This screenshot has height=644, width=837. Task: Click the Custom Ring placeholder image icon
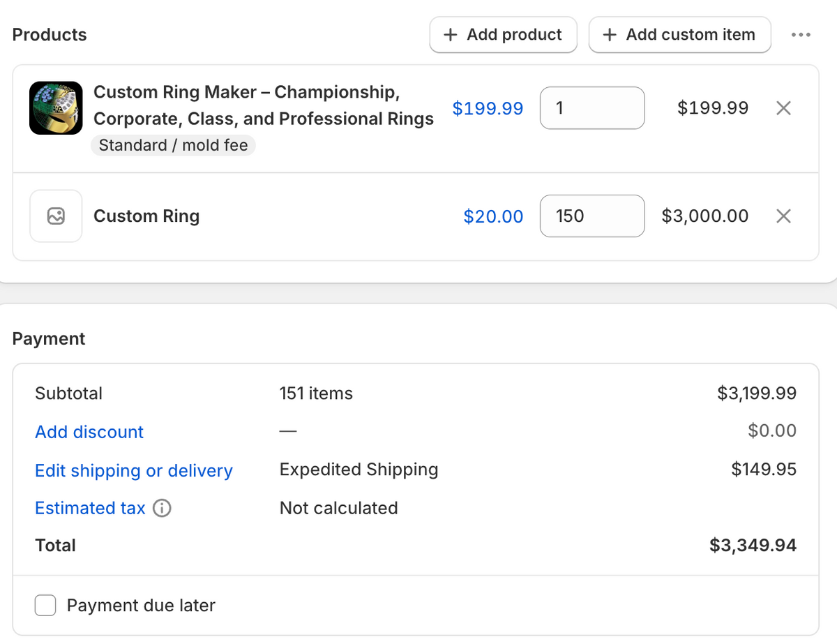[56, 216]
